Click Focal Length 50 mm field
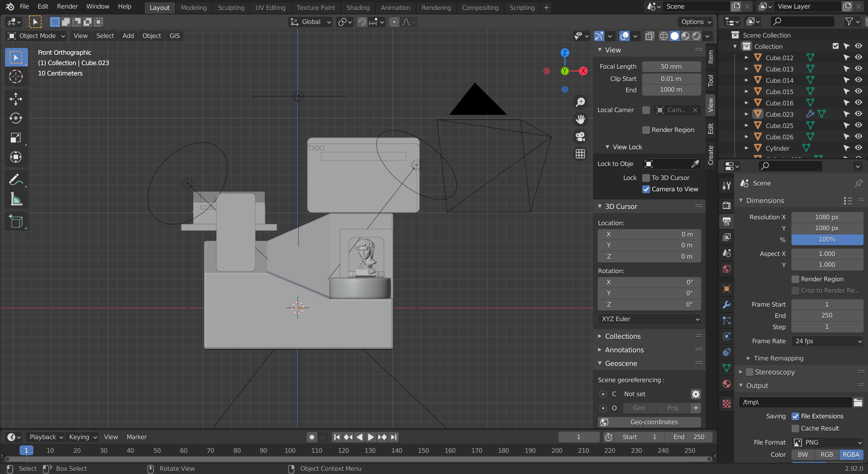 coord(671,66)
